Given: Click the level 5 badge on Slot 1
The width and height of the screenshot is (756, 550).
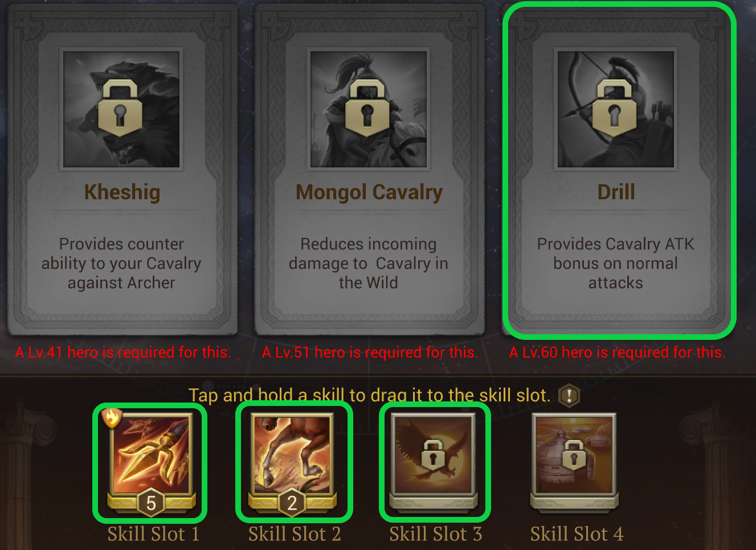Looking at the screenshot, I should pyautogui.click(x=151, y=503).
